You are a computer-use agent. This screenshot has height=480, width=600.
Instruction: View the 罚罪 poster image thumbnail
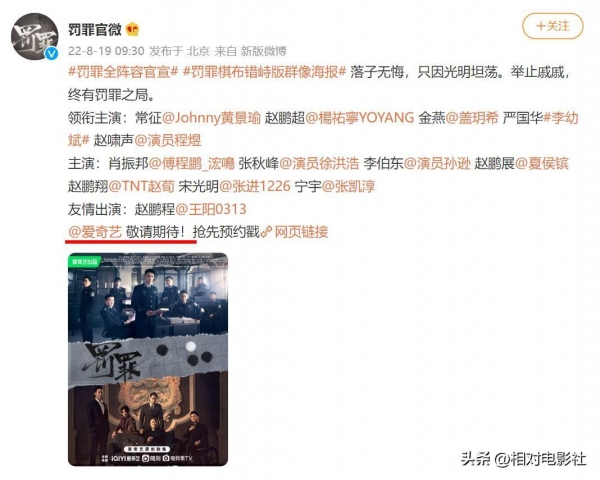tap(148, 359)
